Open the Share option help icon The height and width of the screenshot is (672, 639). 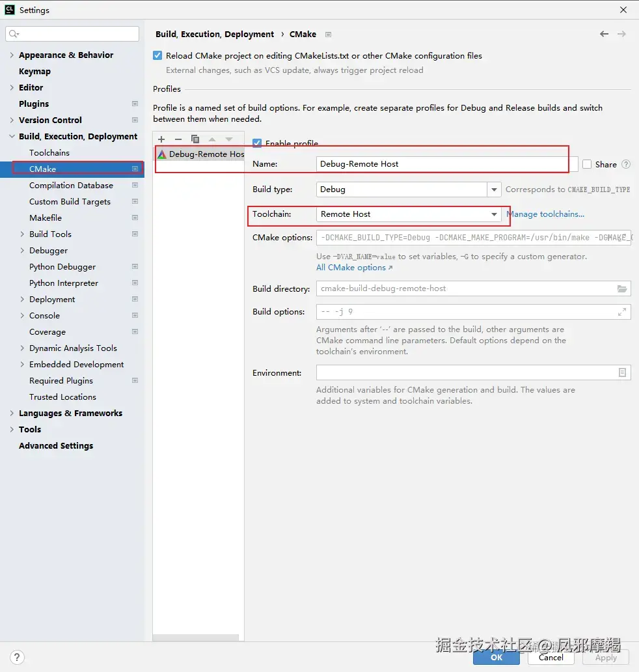click(626, 164)
